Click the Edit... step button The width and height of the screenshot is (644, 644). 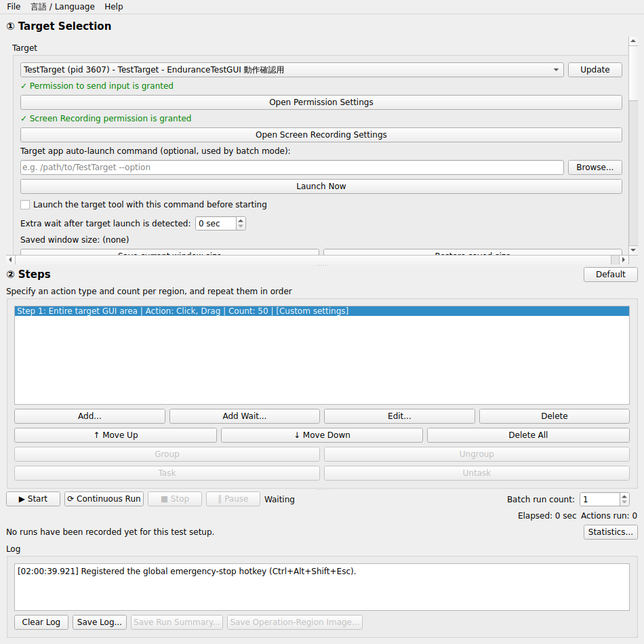[x=399, y=416]
